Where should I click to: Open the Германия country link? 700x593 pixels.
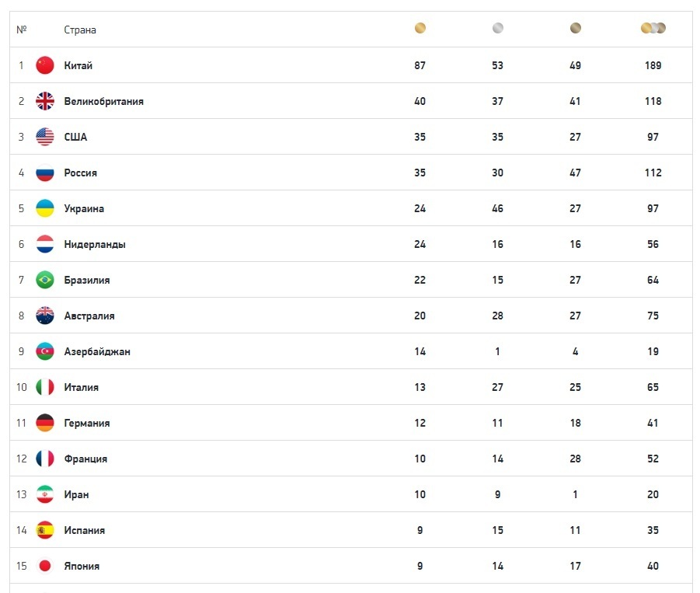(x=87, y=423)
